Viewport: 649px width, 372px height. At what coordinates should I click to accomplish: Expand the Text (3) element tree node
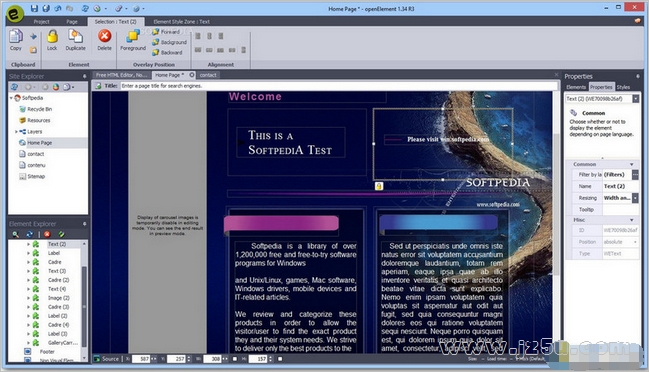coord(28,271)
